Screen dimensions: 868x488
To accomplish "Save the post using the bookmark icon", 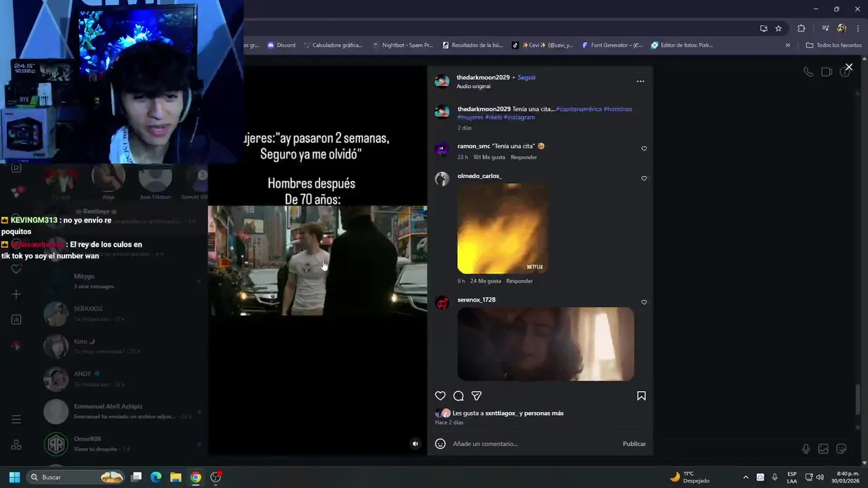I will coord(642,396).
